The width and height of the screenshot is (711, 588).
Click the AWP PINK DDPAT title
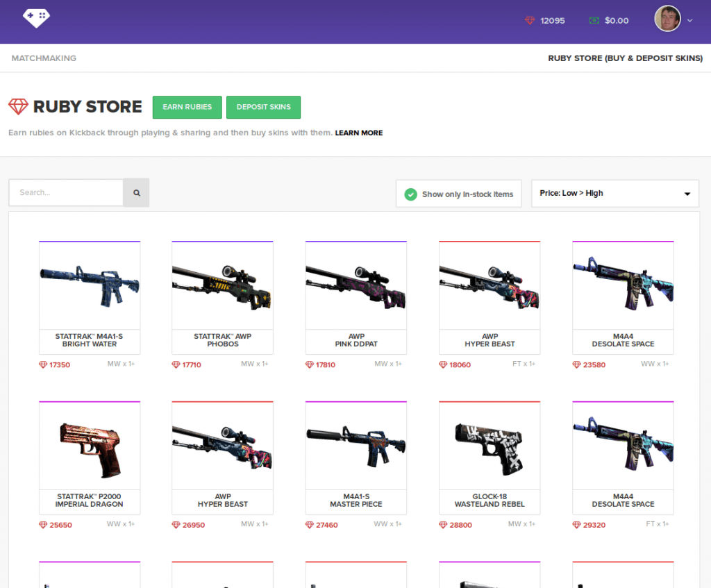356,340
